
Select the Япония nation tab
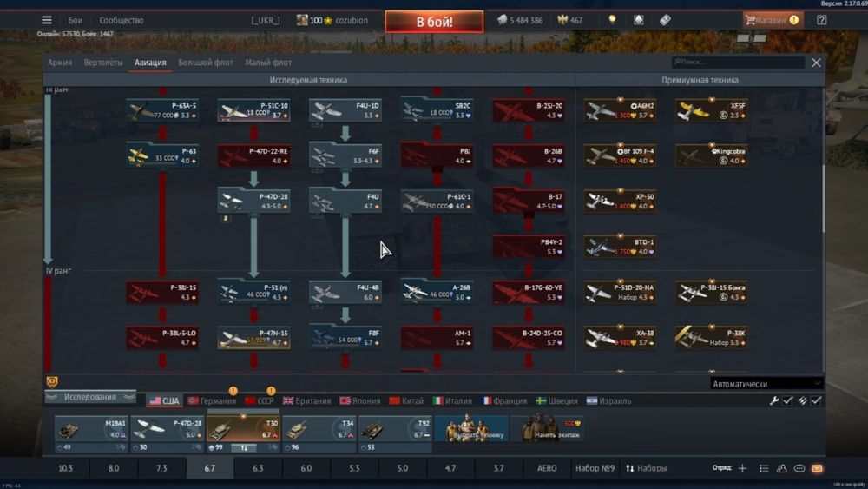click(360, 400)
